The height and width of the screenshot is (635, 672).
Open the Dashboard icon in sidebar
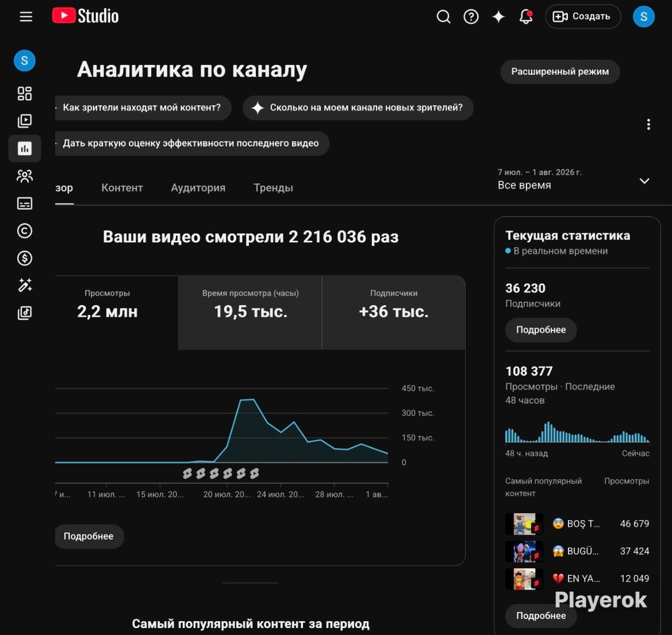pyautogui.click(x=24, y=93)
